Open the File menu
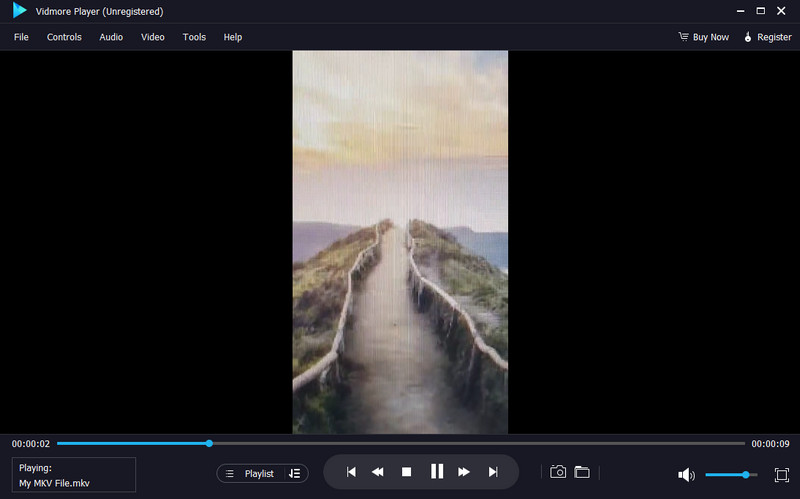The image size is (800, 499). [x=21, y=37]
